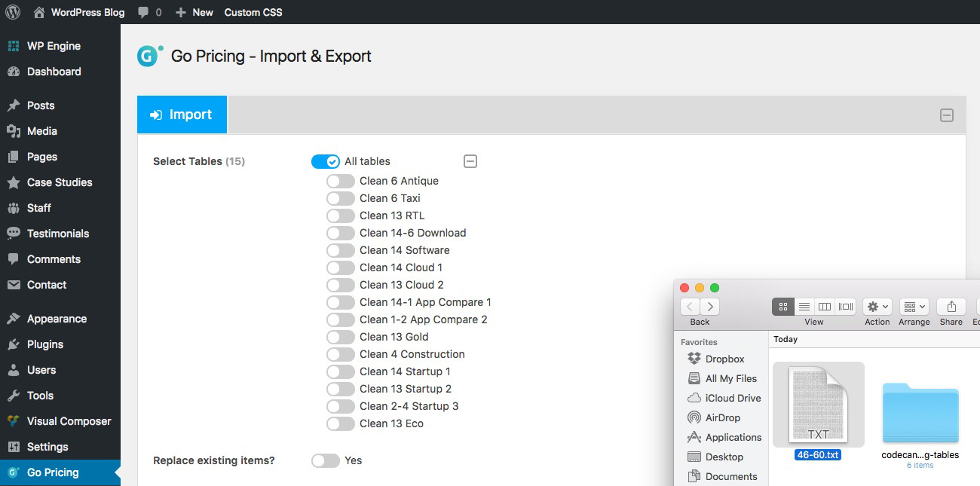The width and height of the screenshot is (980, 486).
Task: Enable the Clean 14-6 Download toggle
Action: [x=341, y=233]
